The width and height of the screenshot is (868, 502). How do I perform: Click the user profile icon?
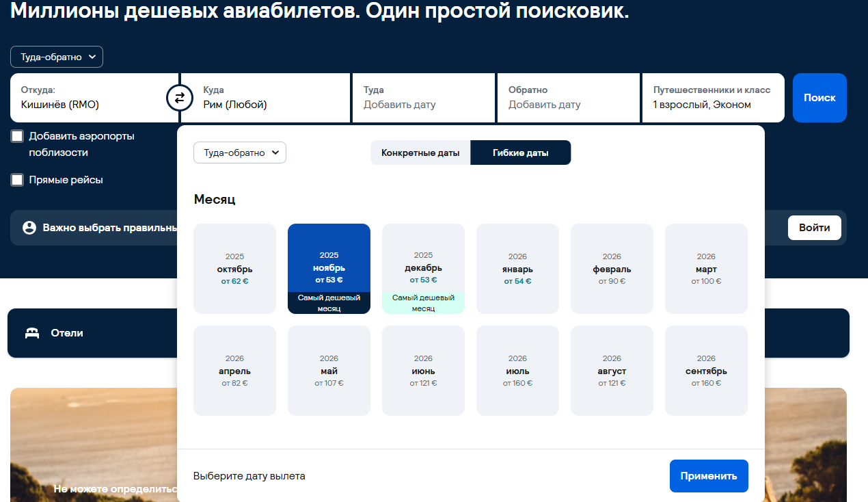click(x=29, y=228)
